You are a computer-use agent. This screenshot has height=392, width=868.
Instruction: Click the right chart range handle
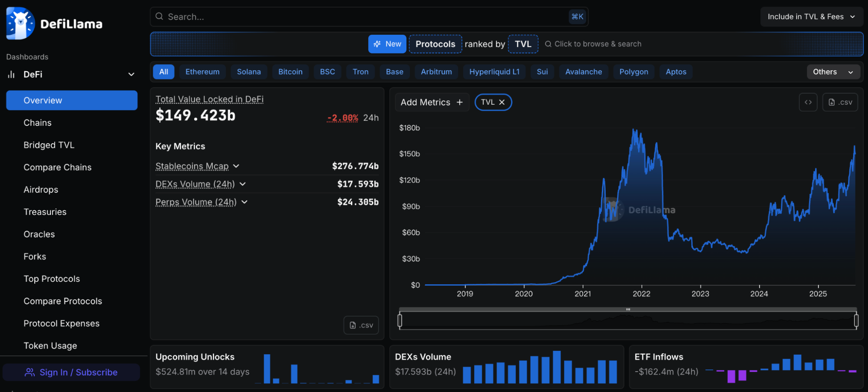point(856,320)
